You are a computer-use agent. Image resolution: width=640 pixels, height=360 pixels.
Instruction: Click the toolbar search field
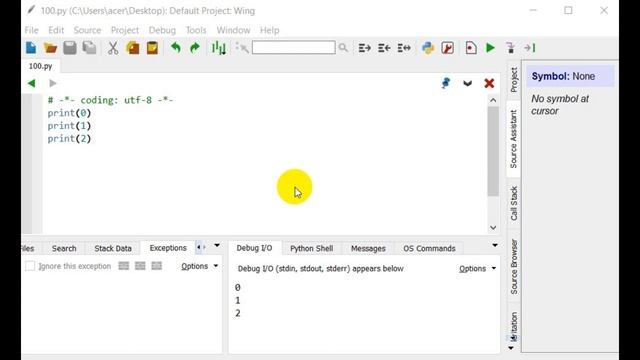pos(293,47)
